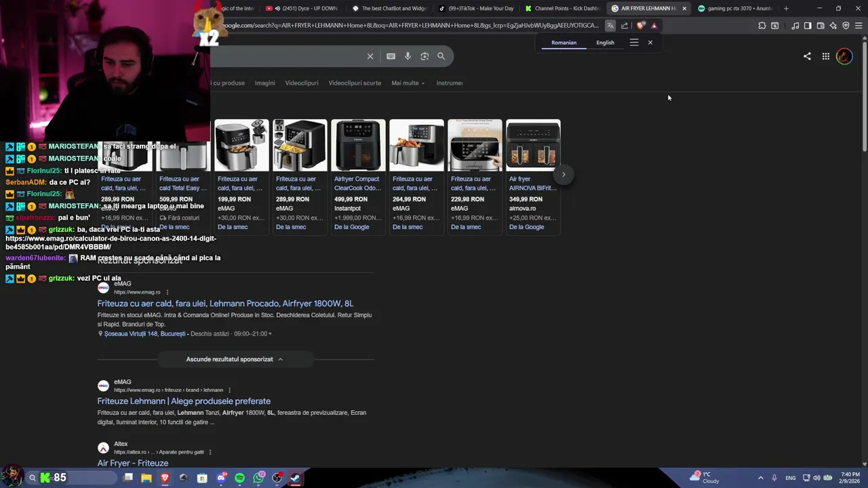This screenshot has width=868, height=488.
Task: Open the browser main hamburger menu
Action: click(x=859, y=26)
